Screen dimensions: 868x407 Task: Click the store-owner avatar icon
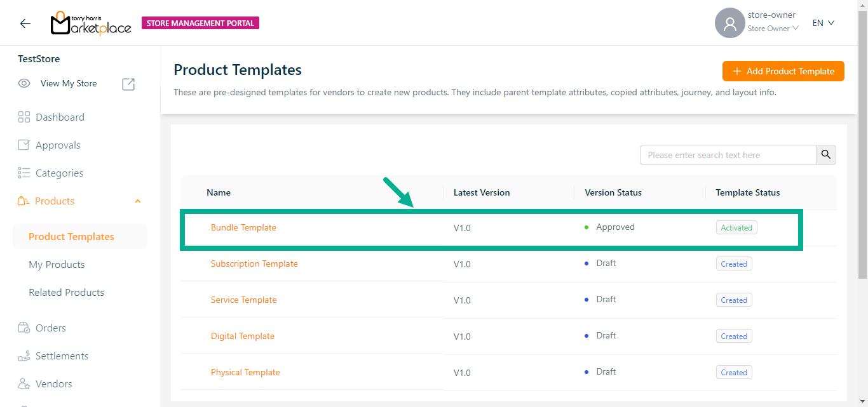(x=729, y=23)
